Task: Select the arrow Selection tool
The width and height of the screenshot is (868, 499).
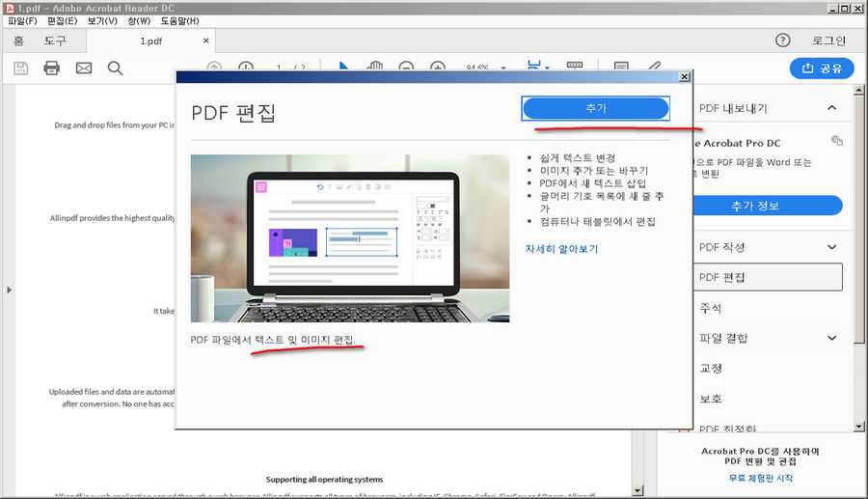Action: click(x=343, y=67)
